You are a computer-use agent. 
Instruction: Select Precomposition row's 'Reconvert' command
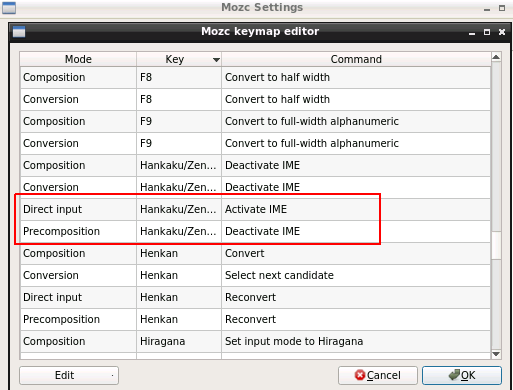click(356, 319)
